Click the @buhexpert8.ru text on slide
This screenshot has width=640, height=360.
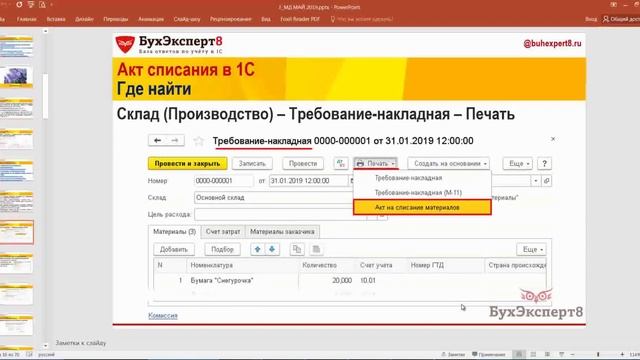tap(552, 43)
